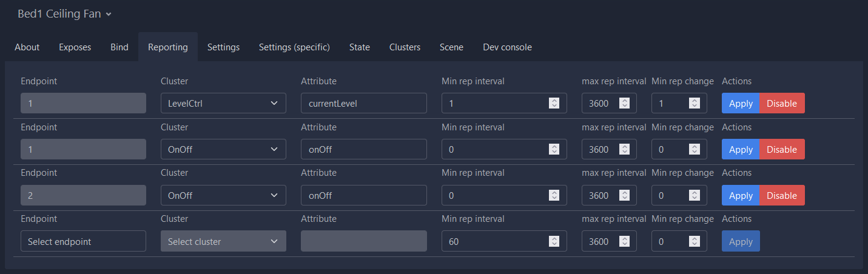The image size is (868, 274).
Task: Open the Bind tab
Action: (119, 47)
